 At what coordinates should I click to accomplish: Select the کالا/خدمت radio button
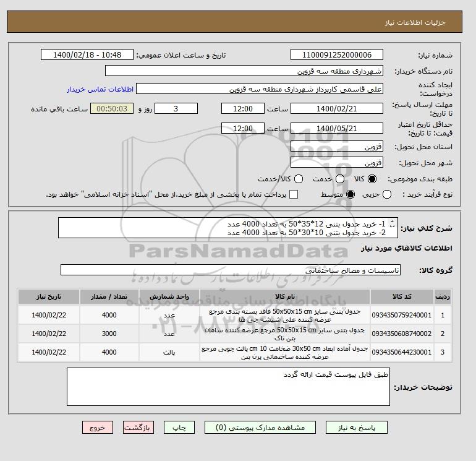(x=299, y=179)
